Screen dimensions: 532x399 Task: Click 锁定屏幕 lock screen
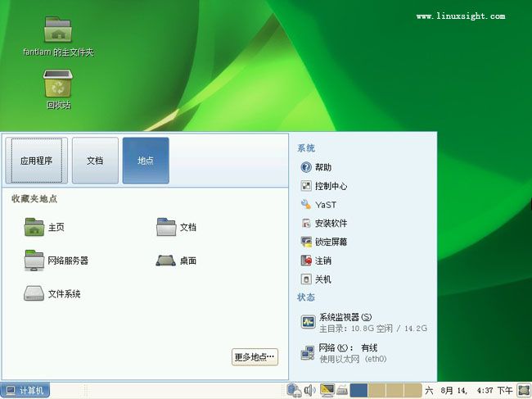[x=324, y=242]
